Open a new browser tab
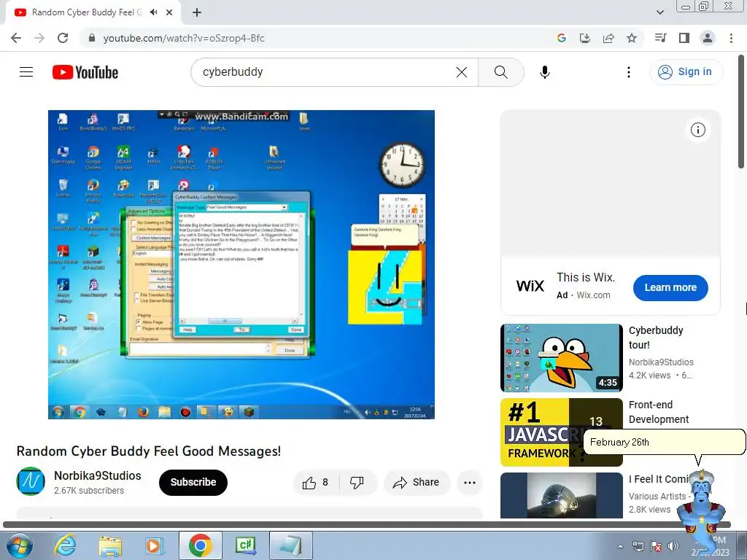Viewport: 747px width, 560px height. 197,12
